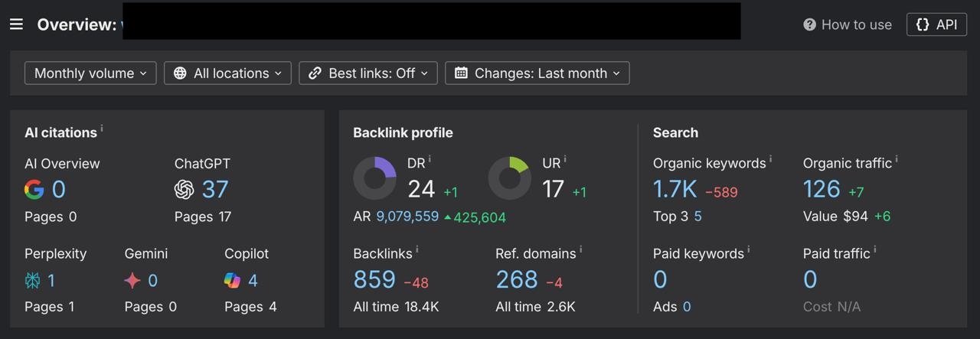Click the info icon beside AI citations
This screenshot has width=980, height=339.
pos(102,129)
